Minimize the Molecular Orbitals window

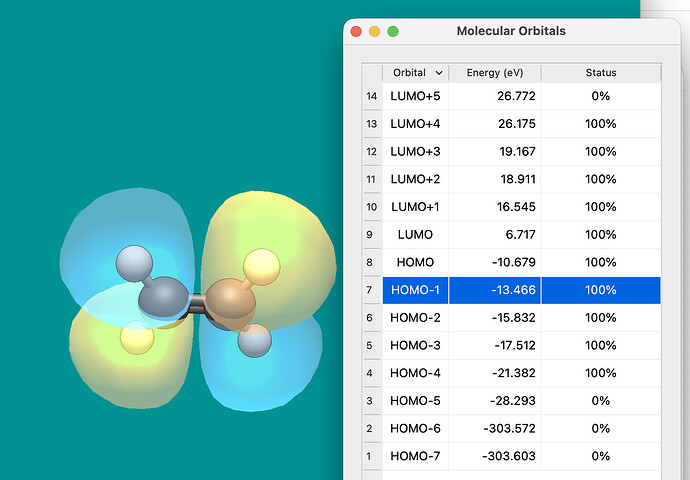click(375, 31)
